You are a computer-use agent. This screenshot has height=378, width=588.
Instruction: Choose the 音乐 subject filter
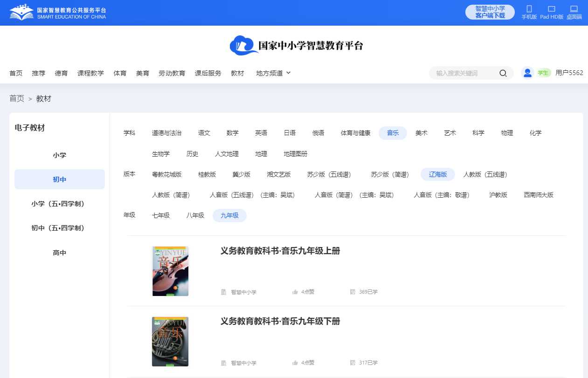tap(393, 133)
